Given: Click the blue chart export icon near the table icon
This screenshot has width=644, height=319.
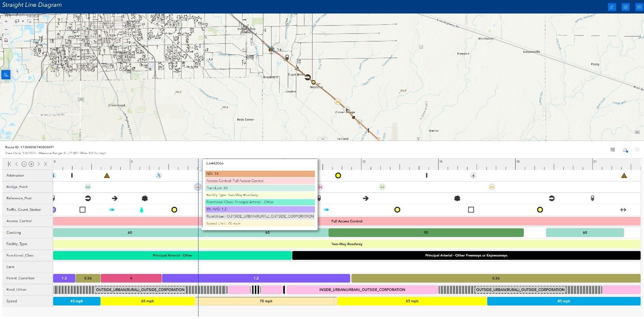Looking at the screenshot, I should pyautogui.click(x=625, y=150).
